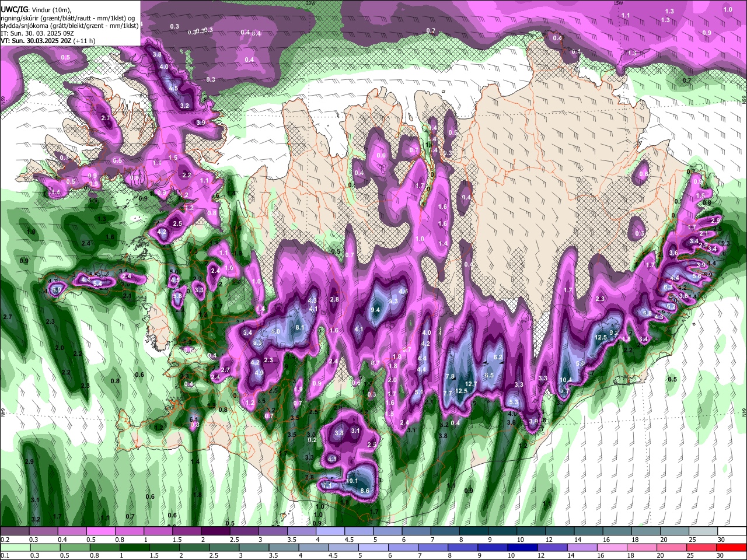Click the 0.1 label starting the rain scale
The image size is (747, 560).
5,555
